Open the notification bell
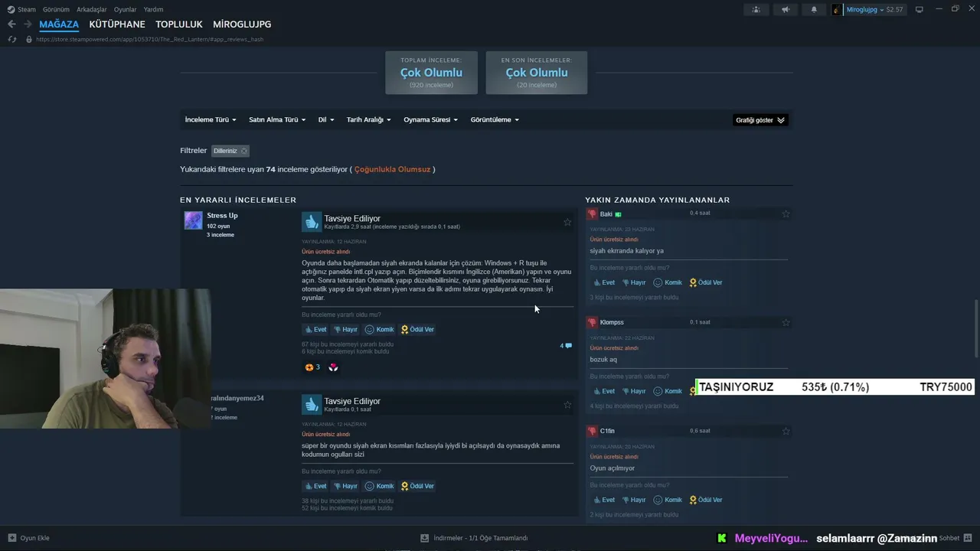Viewport: 980px width, 551px height. 814,9
